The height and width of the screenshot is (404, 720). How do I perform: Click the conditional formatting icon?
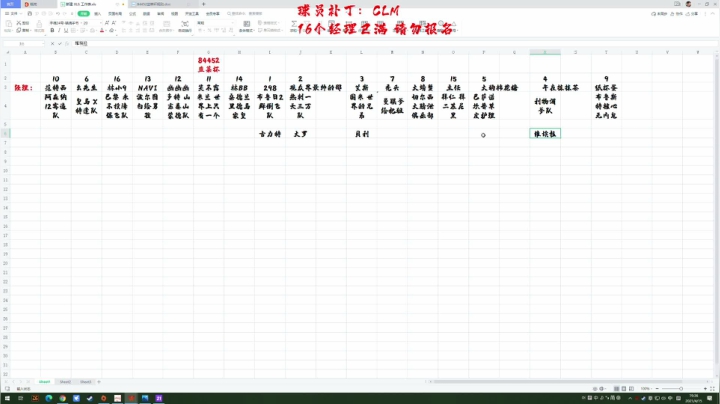point(247,23)
